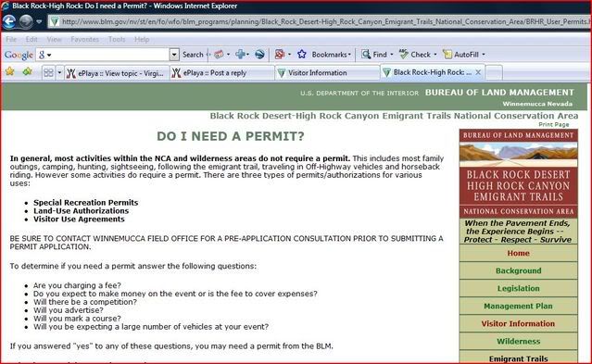This screenshot has height=364, width=592.
Task: Click the spell Check button
Action: [415, 55]
